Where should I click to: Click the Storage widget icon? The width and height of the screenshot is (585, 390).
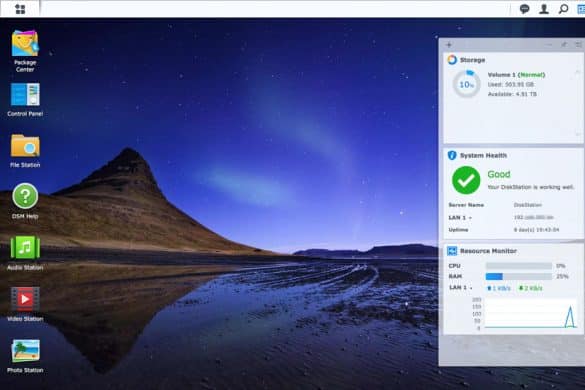tap(452, 60)
